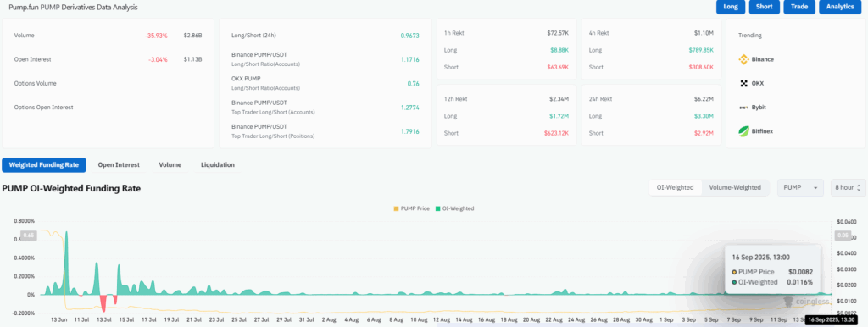Image resolution: width=868 pixels, height=327 pixels.
Task: Click the 1h Rekt long value $8.88K
Action: [x=559, y=50]
